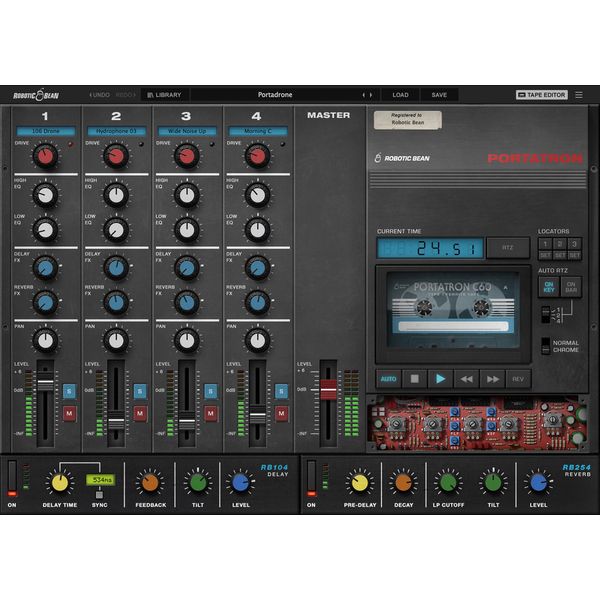Click the Load button
This screenshot has height=600, width=600.
click(x=400, y=95)
